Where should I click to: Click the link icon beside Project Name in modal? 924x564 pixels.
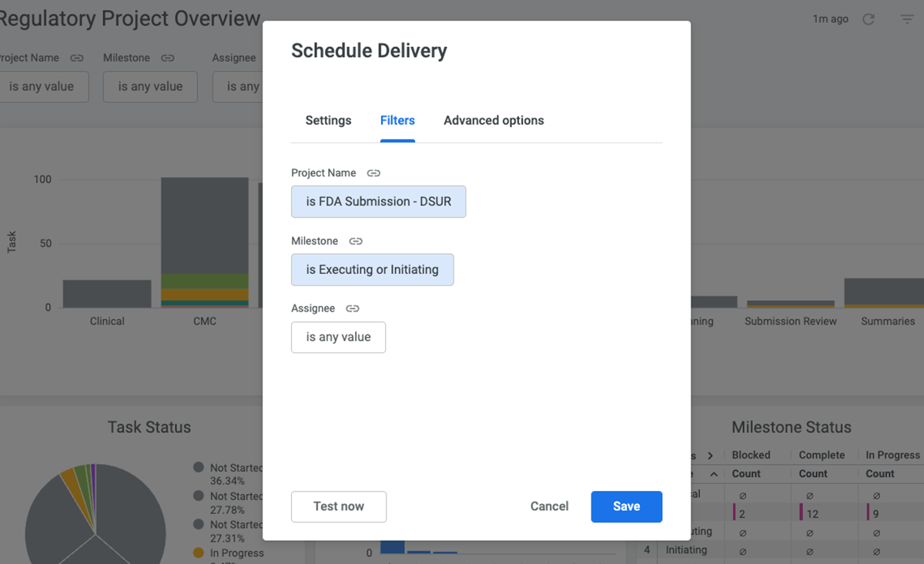click(373, 173)
